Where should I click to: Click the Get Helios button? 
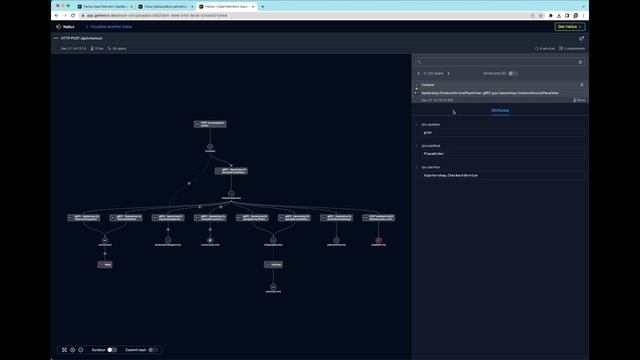(x=569, y=27)
